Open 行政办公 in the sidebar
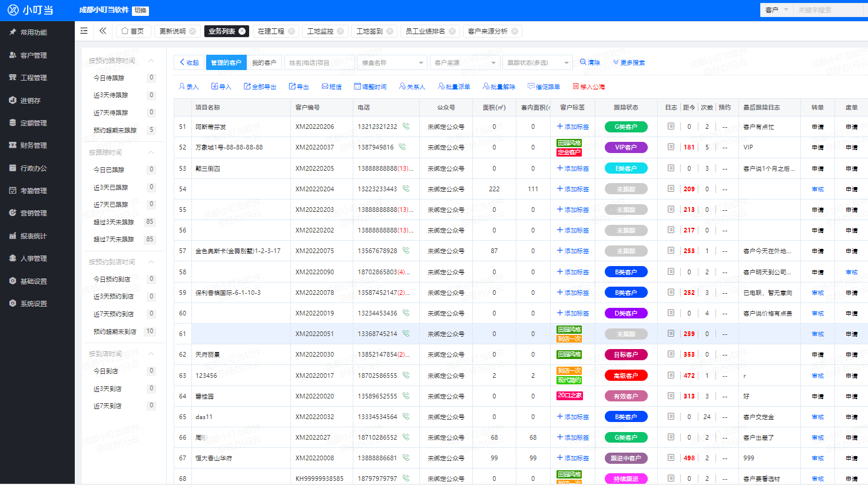 pyautogui.click(x=34, y=168)
